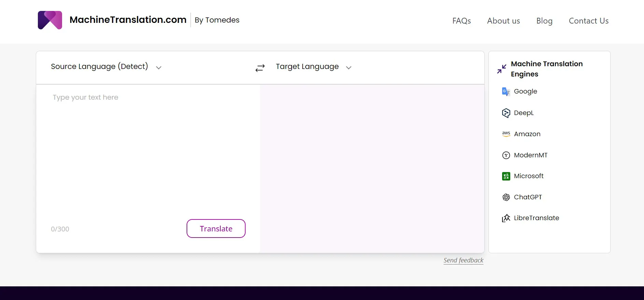Image resolution: width=644 pixels, height=300 pixels.
Task: Go to the About us page
Action: tap(503, 21)
